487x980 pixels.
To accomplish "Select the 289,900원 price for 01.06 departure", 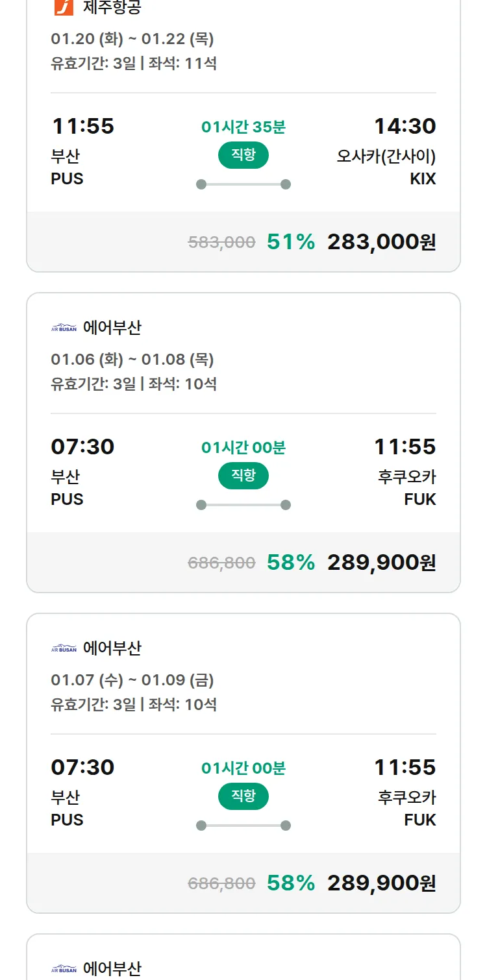I will tap(381, 563).
